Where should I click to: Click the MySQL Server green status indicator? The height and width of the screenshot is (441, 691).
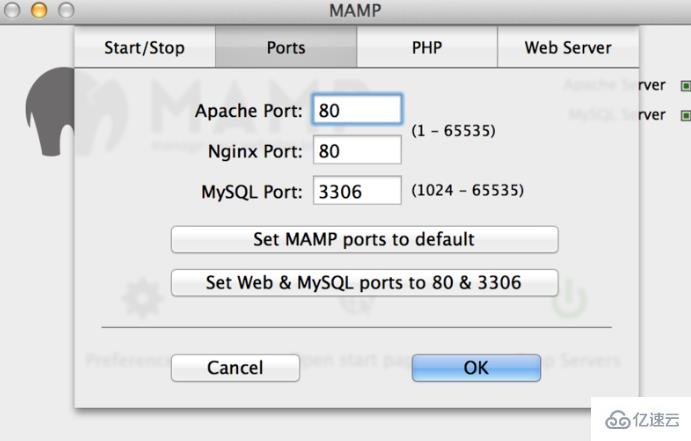tap(686, 115)
